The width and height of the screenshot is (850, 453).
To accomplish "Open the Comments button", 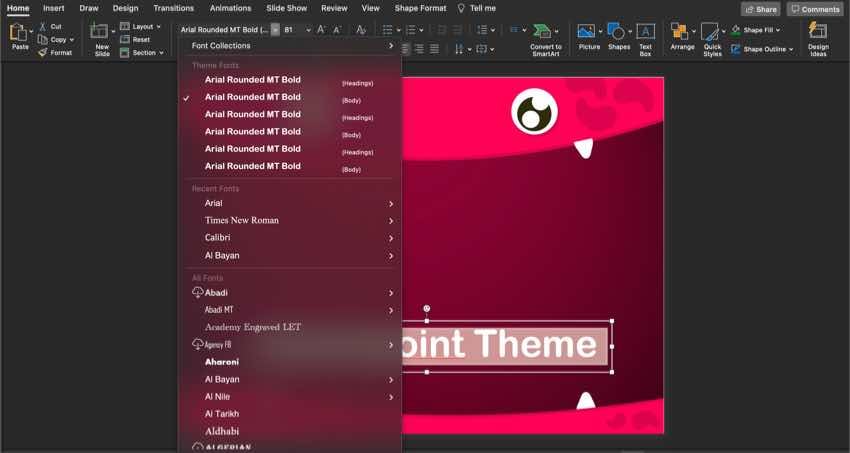I will click(815, 9).
